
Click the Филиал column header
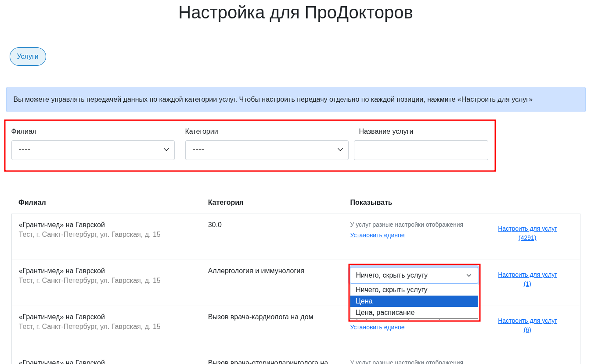[32, 202]
